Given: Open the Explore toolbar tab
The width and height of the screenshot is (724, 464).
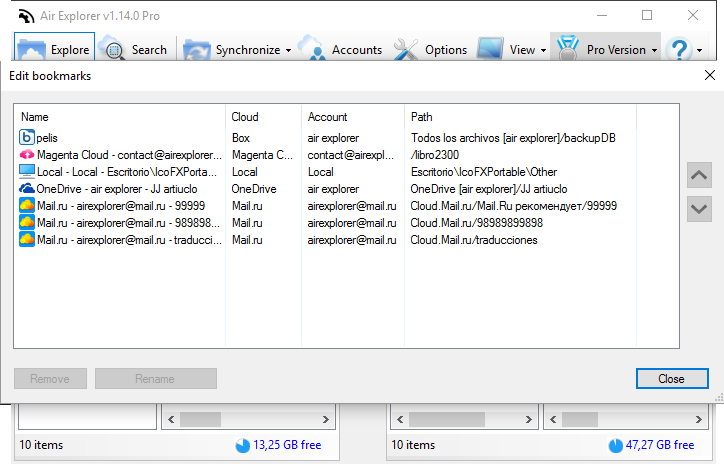Looking at the screenshot, I should point(54,47).
